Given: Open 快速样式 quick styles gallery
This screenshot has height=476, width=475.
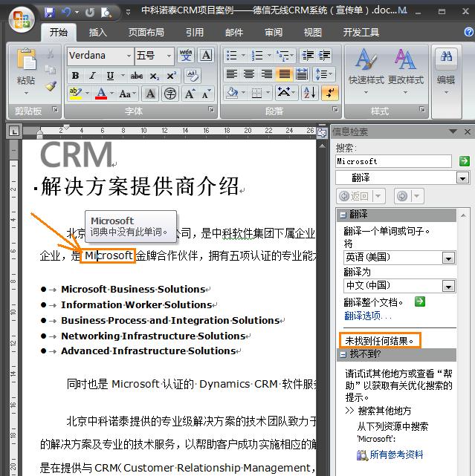Looking at the screenshot, I should (366, 70).
